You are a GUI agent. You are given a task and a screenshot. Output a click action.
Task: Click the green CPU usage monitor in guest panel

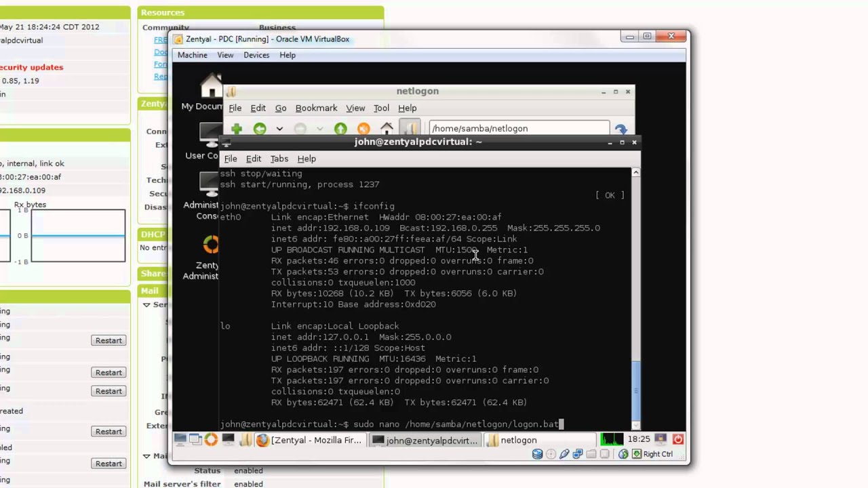point(612,439)
